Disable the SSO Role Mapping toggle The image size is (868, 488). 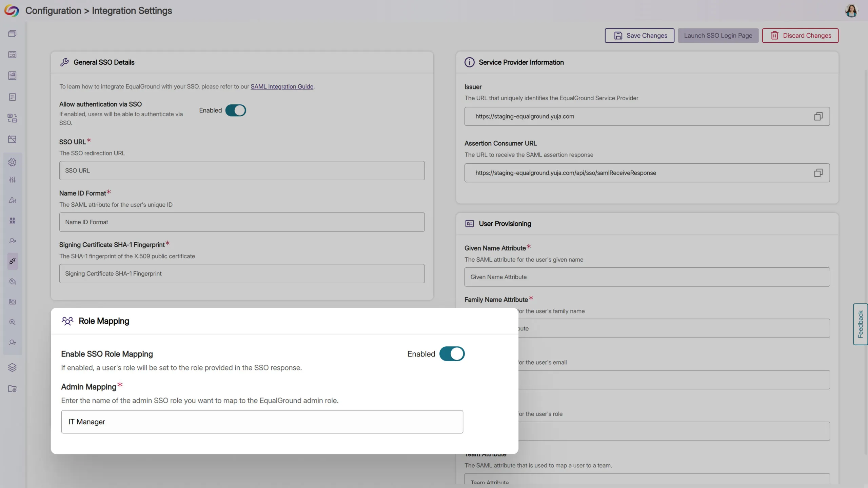coord(452,354)
